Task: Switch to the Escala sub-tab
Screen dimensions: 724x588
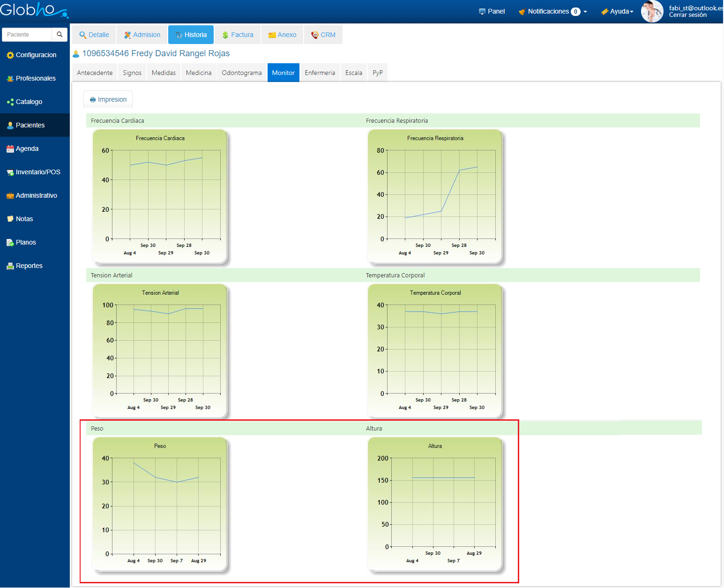Action: pos(354,73)
